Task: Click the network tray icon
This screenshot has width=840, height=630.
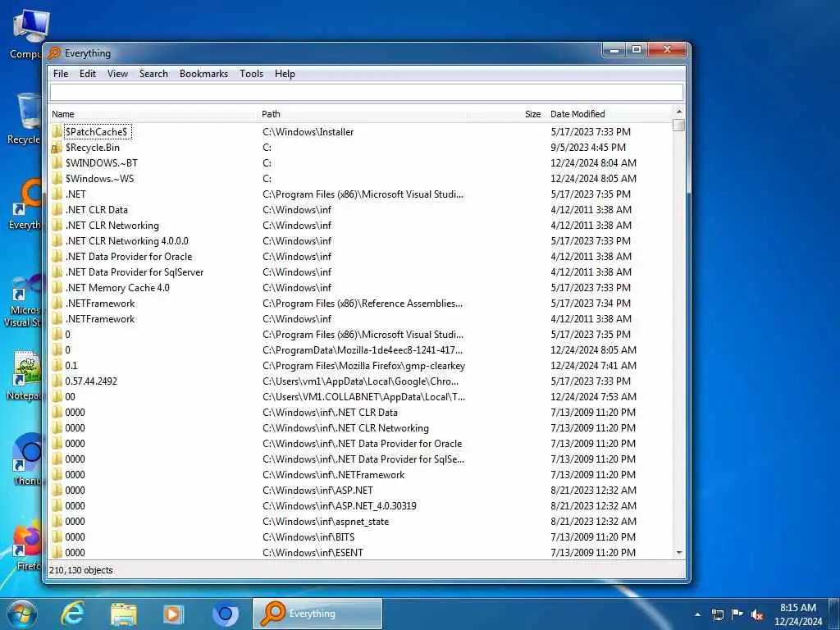Action: click(x=717, y=614)
